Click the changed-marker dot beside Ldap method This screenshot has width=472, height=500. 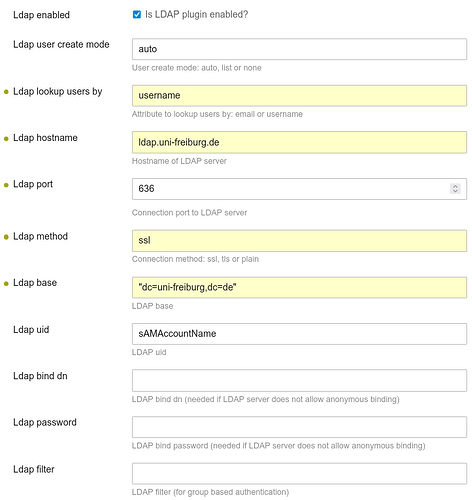click(6, 237)
